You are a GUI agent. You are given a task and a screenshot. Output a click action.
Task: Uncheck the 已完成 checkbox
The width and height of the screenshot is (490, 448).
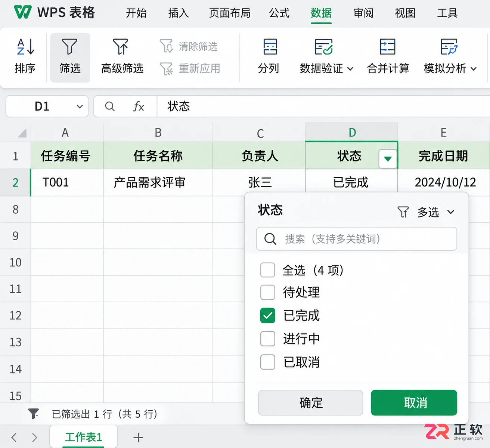[x=267, y=315]
